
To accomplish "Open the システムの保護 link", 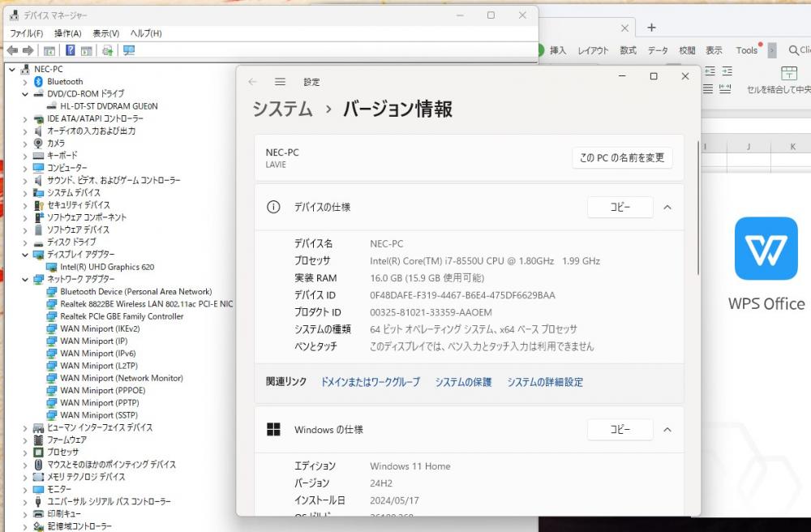I will coord(463,382).
